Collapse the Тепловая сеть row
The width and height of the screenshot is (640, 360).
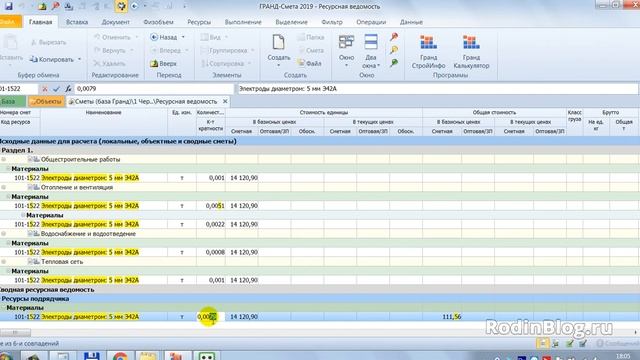pyautogui.click(x=4, y=262)
